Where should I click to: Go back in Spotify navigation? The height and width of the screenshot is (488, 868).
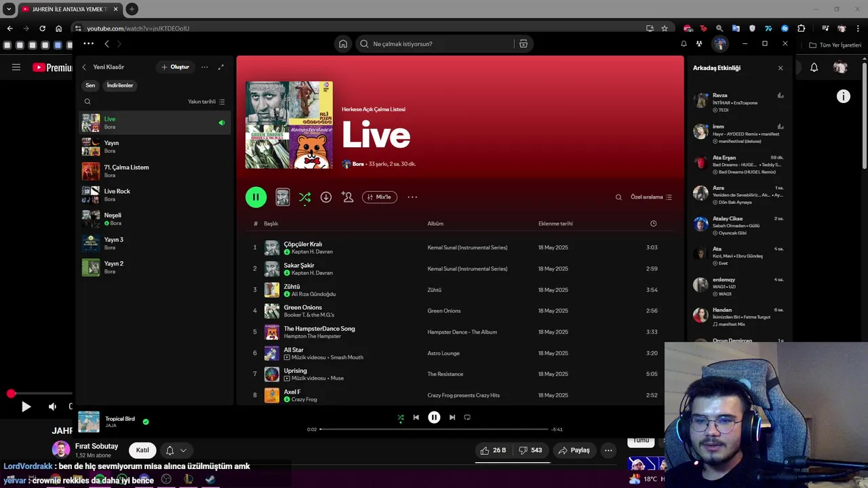pyautogui.click(x=106, y=44)
